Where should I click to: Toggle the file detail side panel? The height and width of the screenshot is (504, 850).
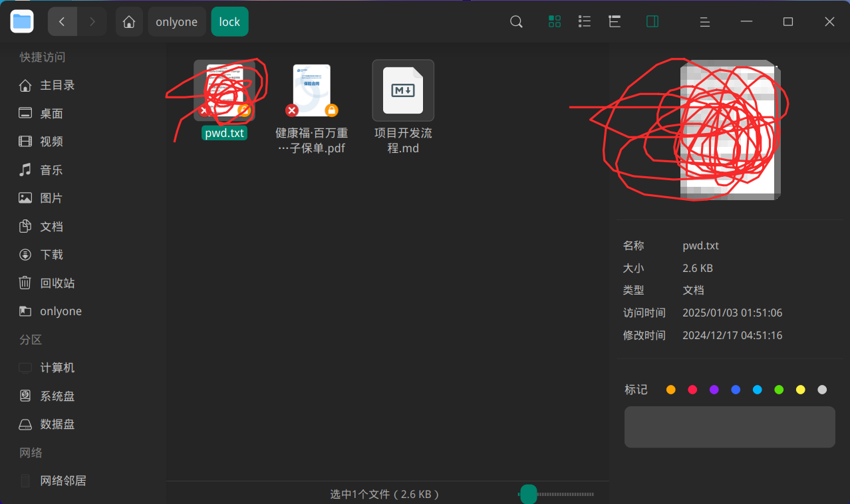(652, 22)
